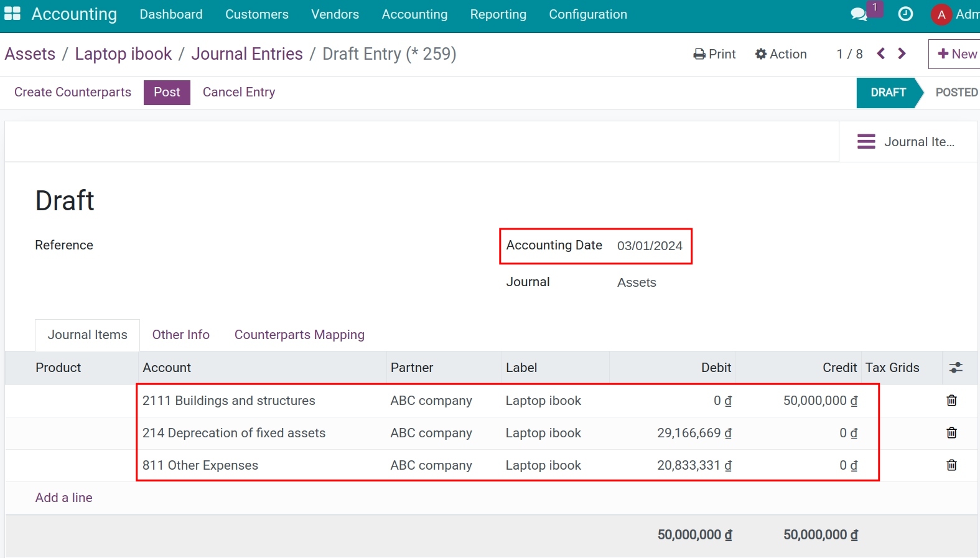Open the Journal Items smart button
This screenshot has width=980, height=558.
click(x=907, y=142)
